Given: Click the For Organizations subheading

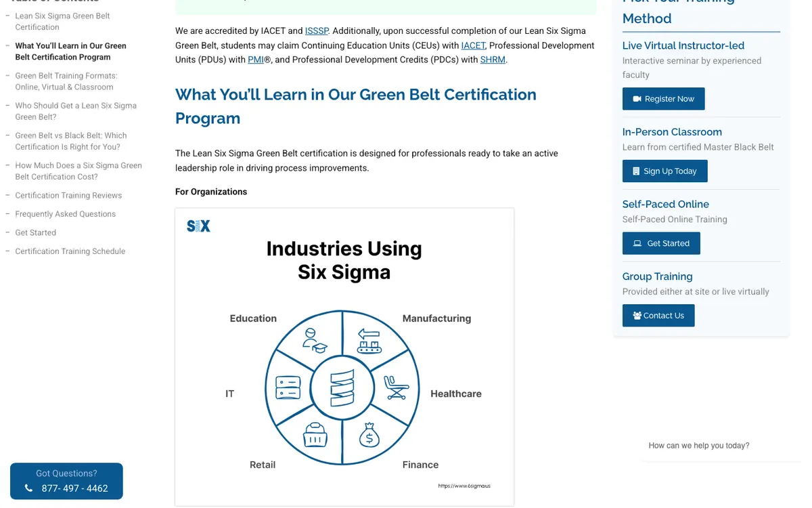Looking at the screenshot, I should tap(211, 192).
